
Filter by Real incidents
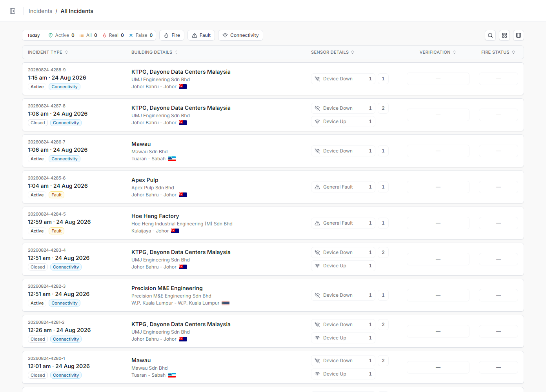click(113, 35)
